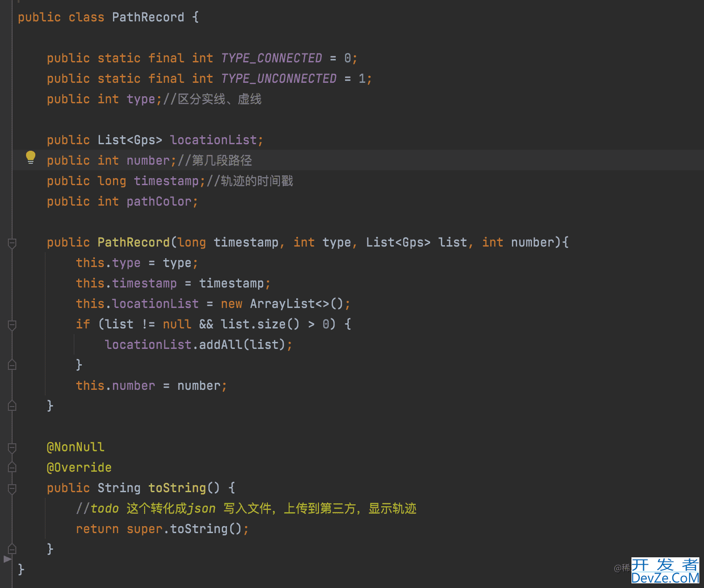
Task: Click the constructor closing fold marker
Action: point(13,406)
